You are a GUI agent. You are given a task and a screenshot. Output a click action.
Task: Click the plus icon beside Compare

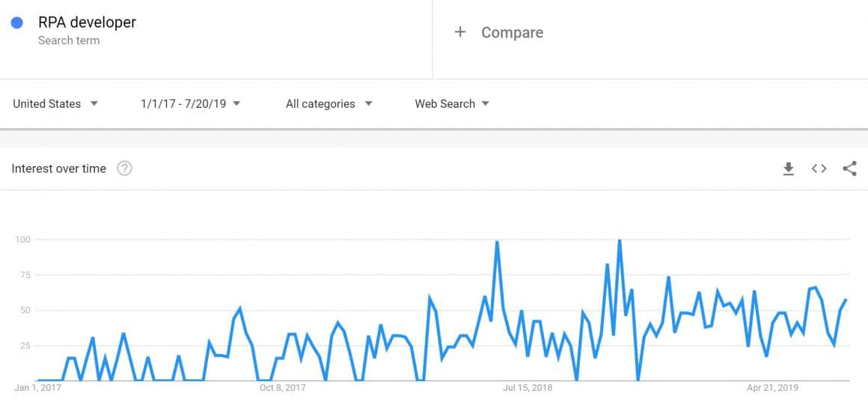click(x=460, y=32)
